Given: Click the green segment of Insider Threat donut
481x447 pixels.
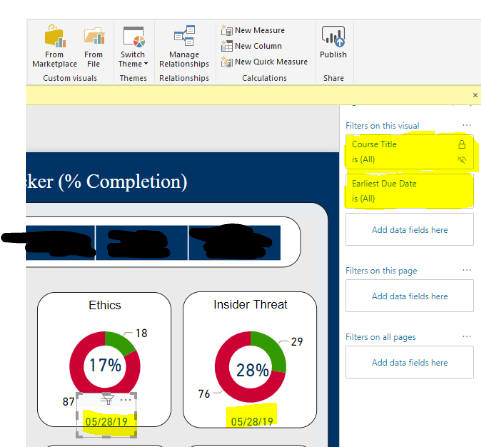Looking at the screenshot, I should [x=272, y=348].
